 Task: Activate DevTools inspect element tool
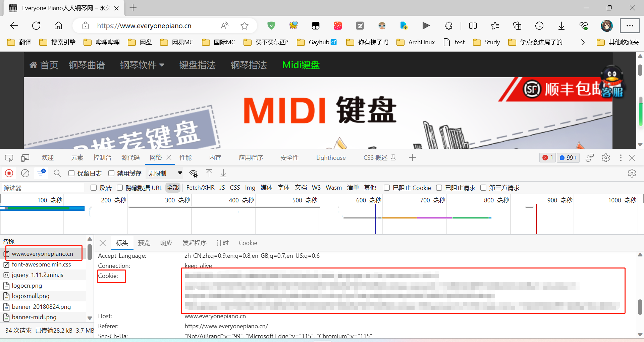(9, 158)
